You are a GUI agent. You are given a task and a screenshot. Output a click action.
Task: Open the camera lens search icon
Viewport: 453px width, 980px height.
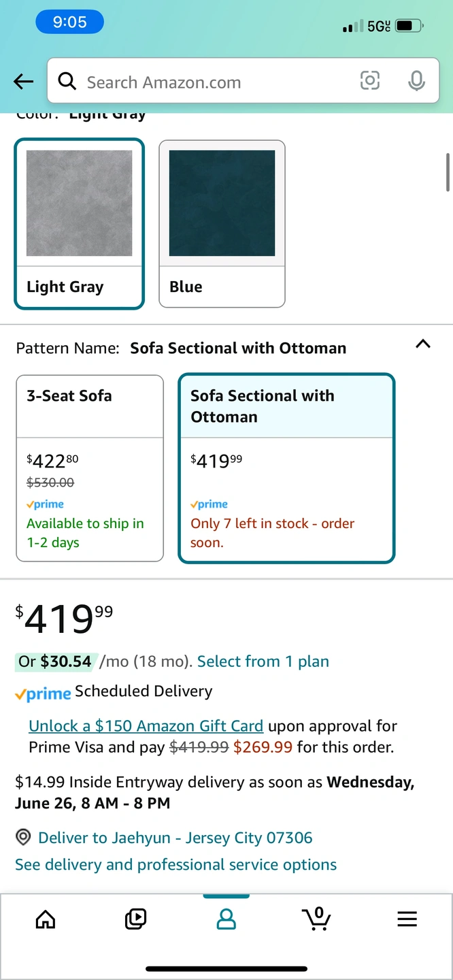369,82
